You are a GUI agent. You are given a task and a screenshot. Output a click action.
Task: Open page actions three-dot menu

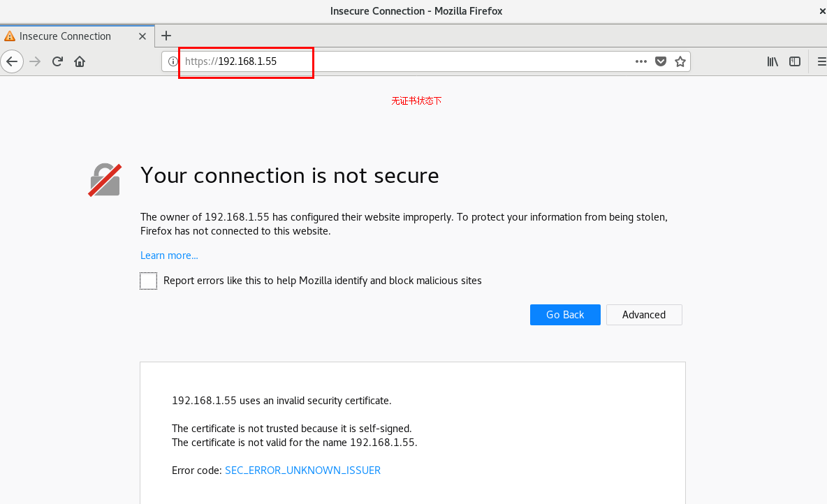pyautogui.click(x=641, y=61)
